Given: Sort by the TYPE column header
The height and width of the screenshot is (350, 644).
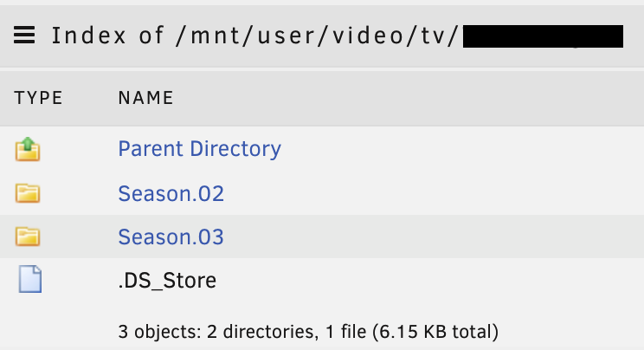Looking at the screenshot, I should click(38, 98).
